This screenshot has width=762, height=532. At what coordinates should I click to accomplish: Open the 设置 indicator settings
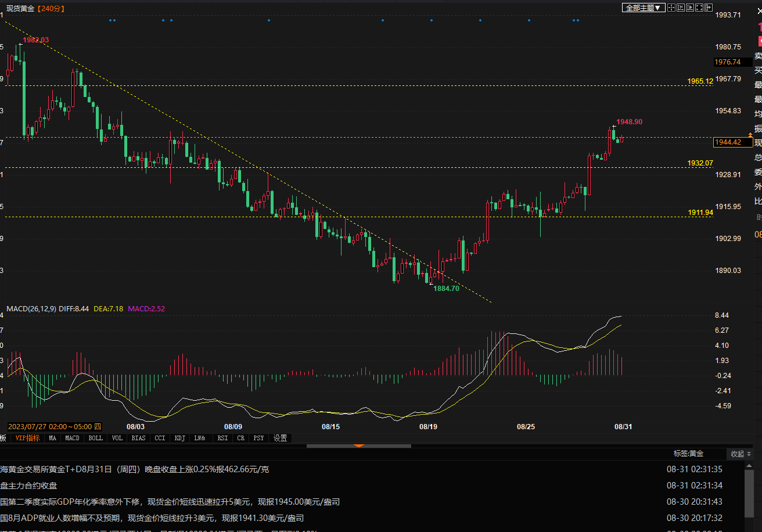pos(280,438)
